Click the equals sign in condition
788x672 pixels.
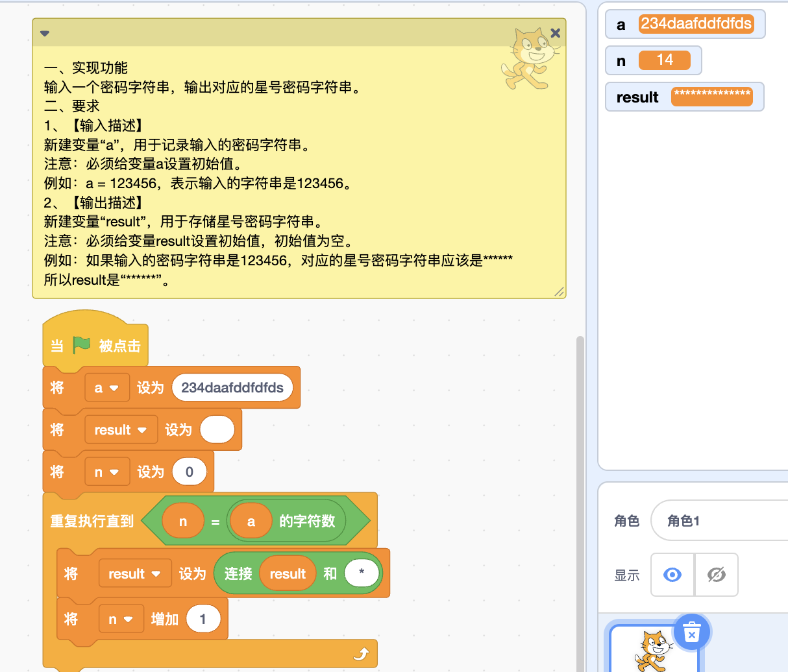[x=215, y=522]
